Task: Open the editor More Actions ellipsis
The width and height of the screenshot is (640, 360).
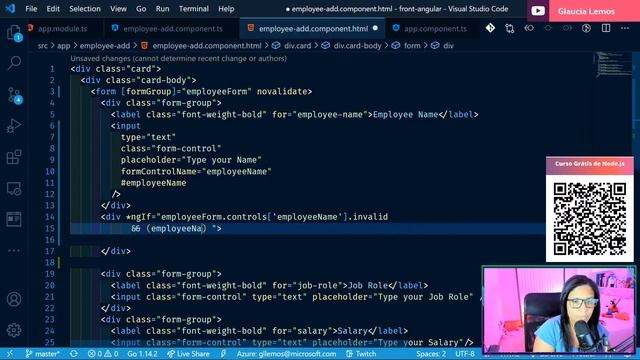Action: [625, 28]
